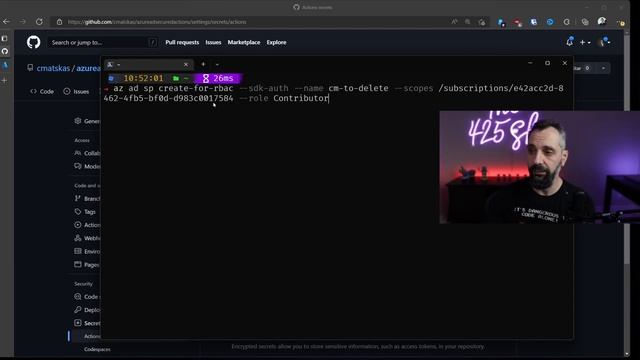Expand the Star button dropdown arrow

pyautogui.click(x=603, y=68)
